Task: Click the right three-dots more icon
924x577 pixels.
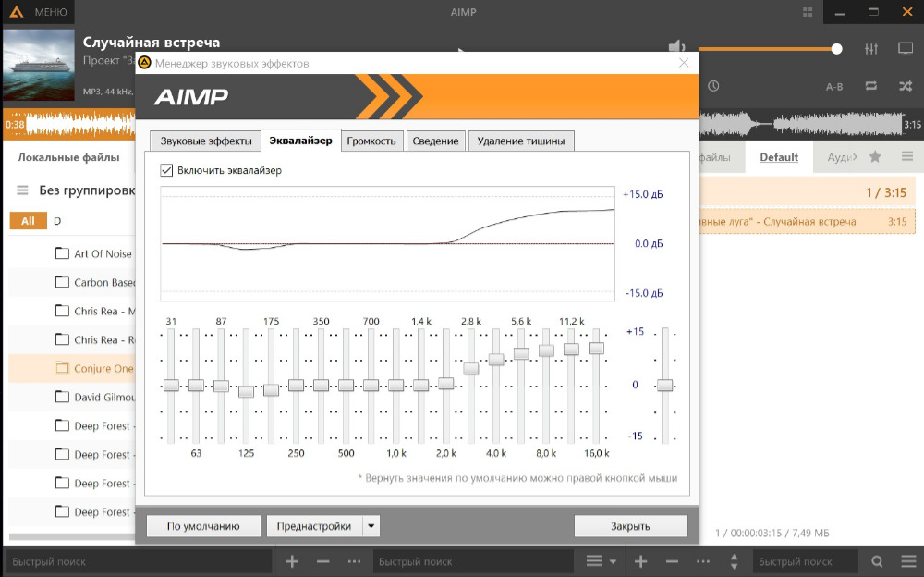Action: coord(703,561)
